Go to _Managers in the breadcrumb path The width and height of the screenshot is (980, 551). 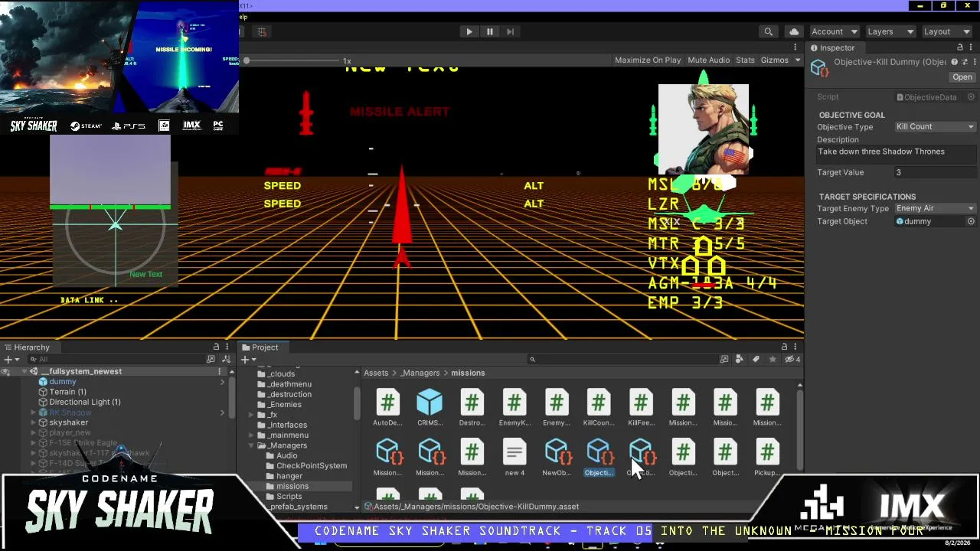(420, 373)
